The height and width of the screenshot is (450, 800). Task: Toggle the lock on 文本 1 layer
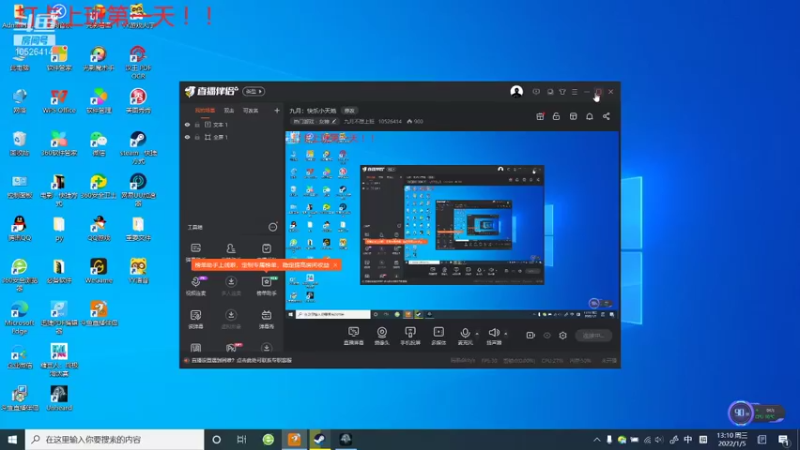197,124
